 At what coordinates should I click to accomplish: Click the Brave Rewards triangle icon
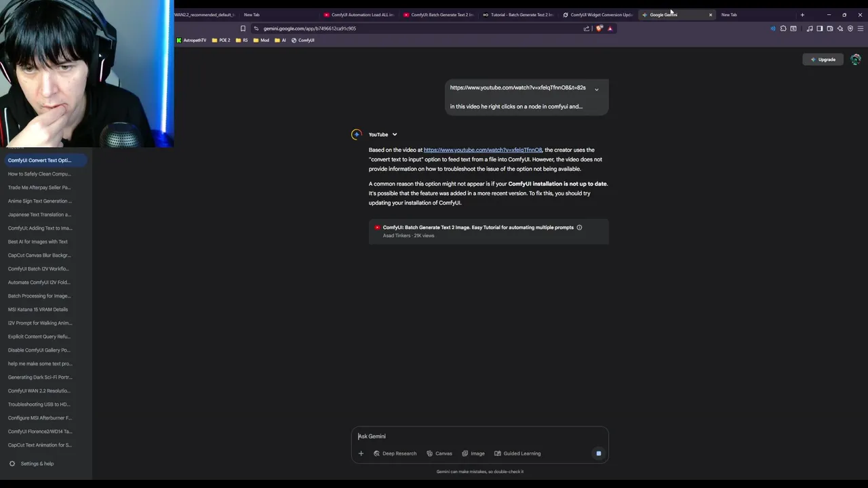[610, 28]
